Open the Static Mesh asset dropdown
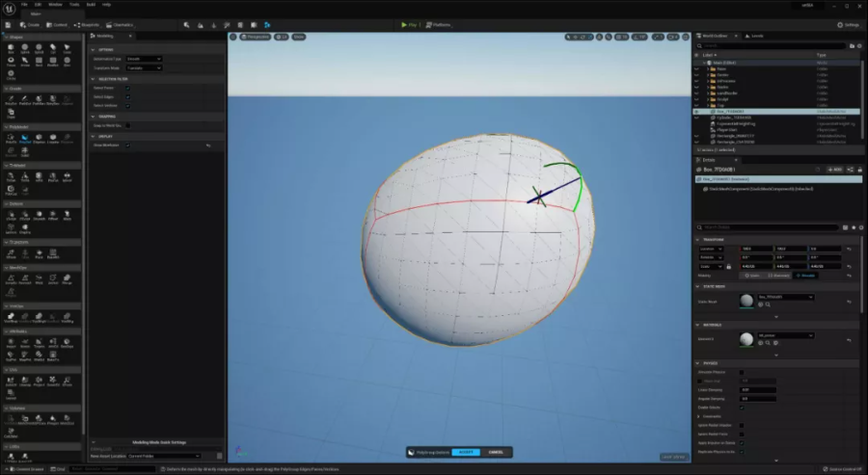The width and height of the screenshot is (868, 475). (785, 297)
